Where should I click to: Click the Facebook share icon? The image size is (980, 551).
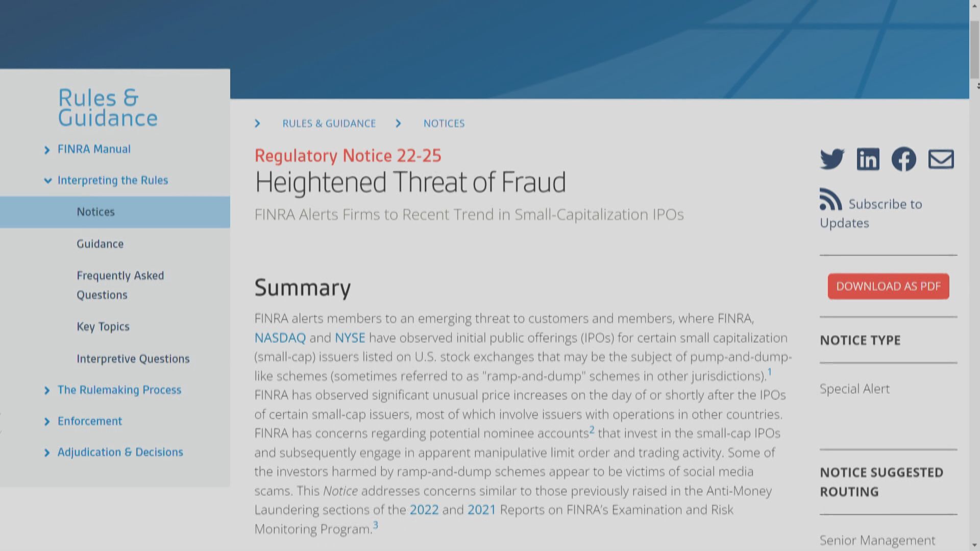click(x=903, y=159)
